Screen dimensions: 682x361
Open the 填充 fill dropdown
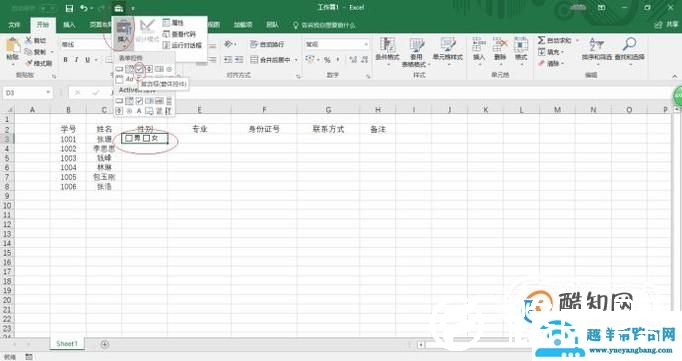click(x=551, y=52)
